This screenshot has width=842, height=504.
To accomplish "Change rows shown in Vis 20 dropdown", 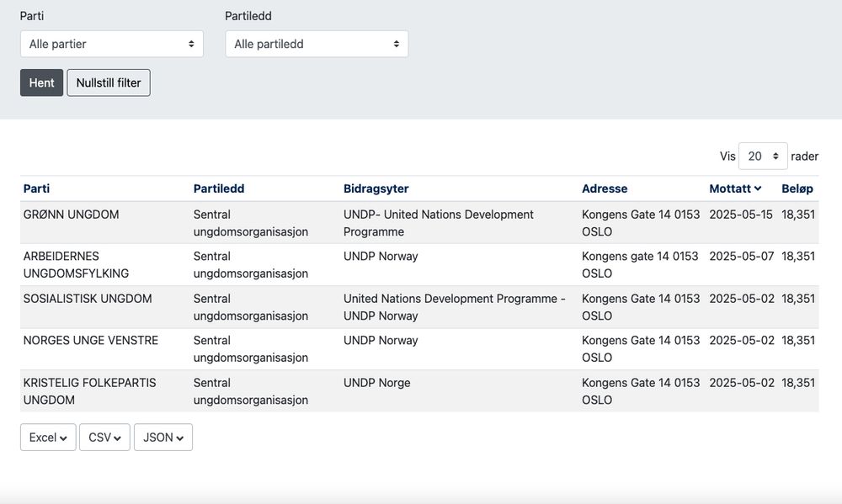I will coord(763,157).
